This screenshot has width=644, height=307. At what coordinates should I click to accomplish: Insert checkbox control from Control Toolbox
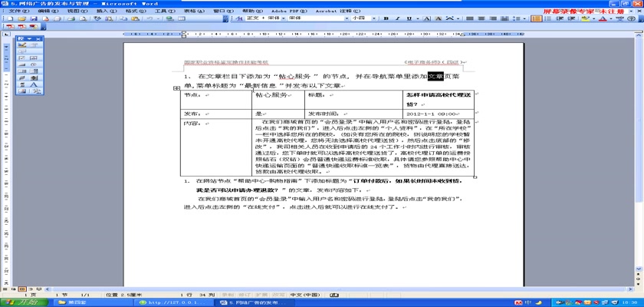(21, 58)
